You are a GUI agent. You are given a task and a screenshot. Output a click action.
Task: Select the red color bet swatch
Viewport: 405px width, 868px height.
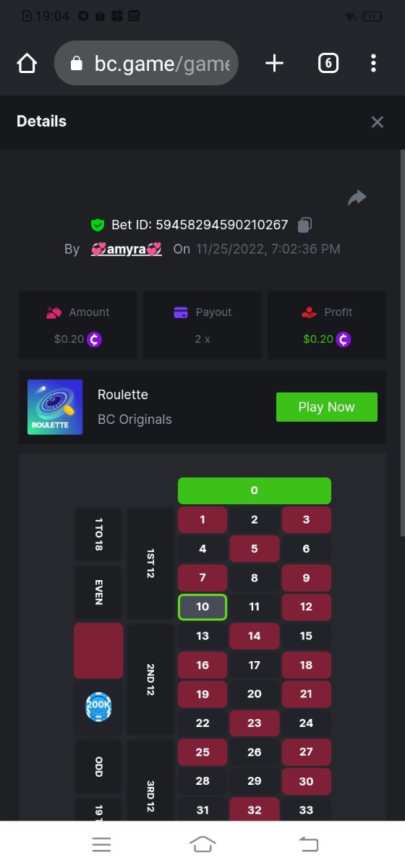(98, 651)
